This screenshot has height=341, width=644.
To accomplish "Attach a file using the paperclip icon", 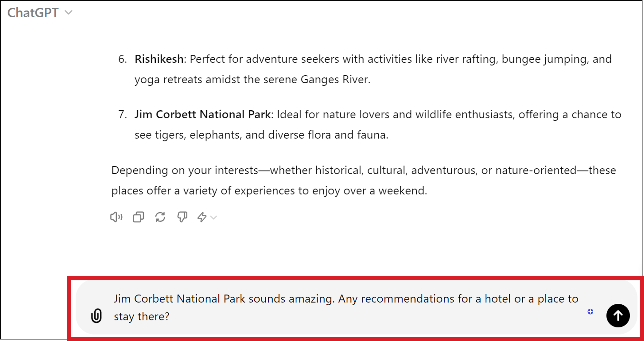I will coord(96,316).
